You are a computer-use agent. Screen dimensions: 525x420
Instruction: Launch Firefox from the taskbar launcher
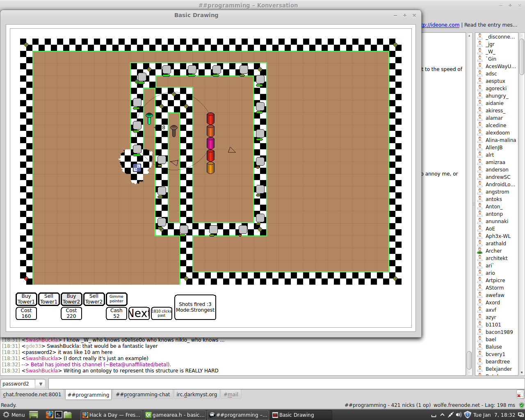[x=49, y=415]
